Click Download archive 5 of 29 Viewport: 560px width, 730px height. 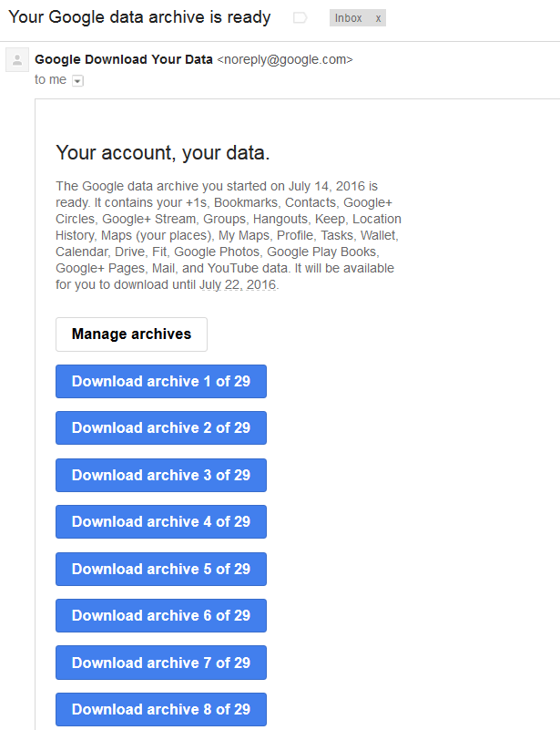(161, 569)
